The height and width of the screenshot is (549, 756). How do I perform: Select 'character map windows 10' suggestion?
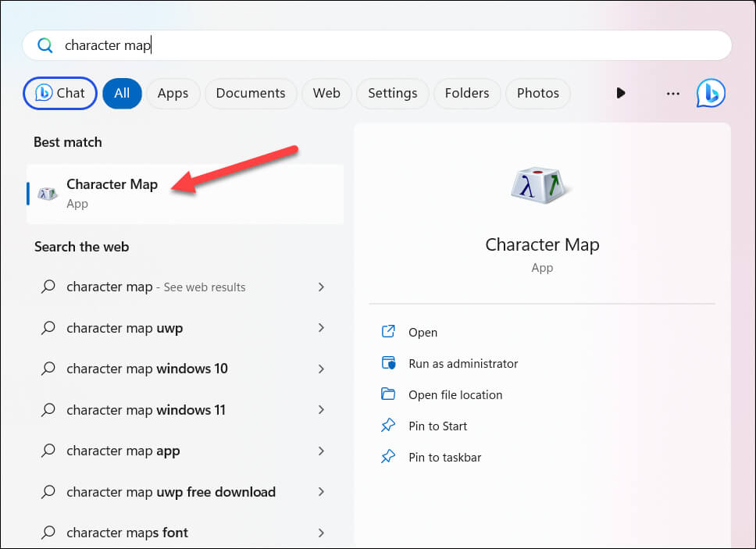tap(185, 369)
